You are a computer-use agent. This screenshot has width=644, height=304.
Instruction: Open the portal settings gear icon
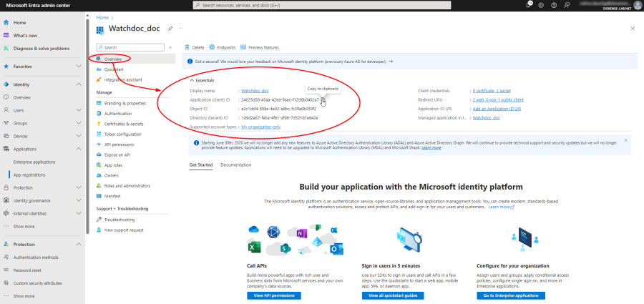(x=542, y=5)
